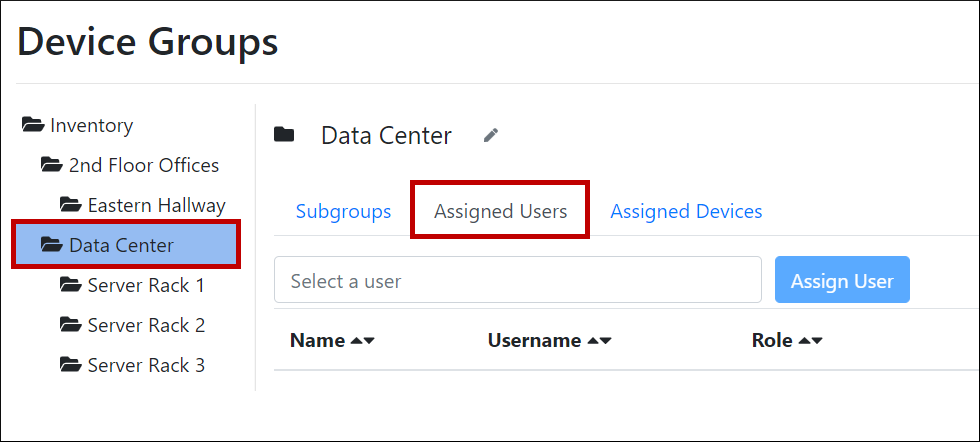980x442 pixels.
Task: Click the pencil edit icon beside Data Center
Action: [490, 135]
